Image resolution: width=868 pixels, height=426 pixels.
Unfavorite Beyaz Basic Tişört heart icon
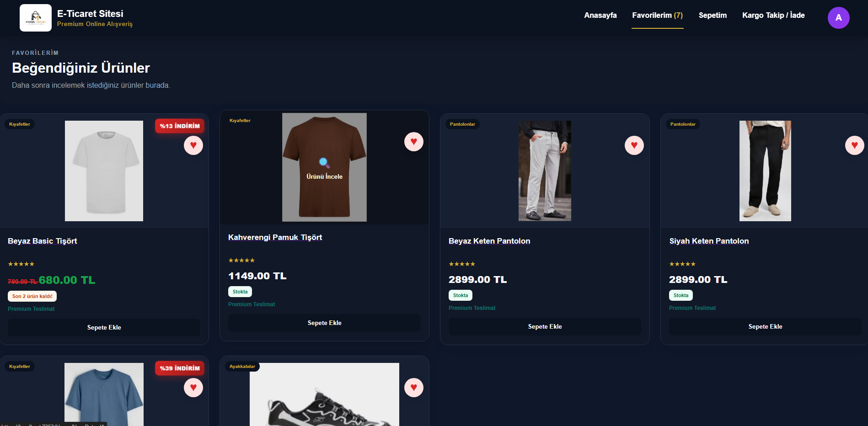(193, 145)
